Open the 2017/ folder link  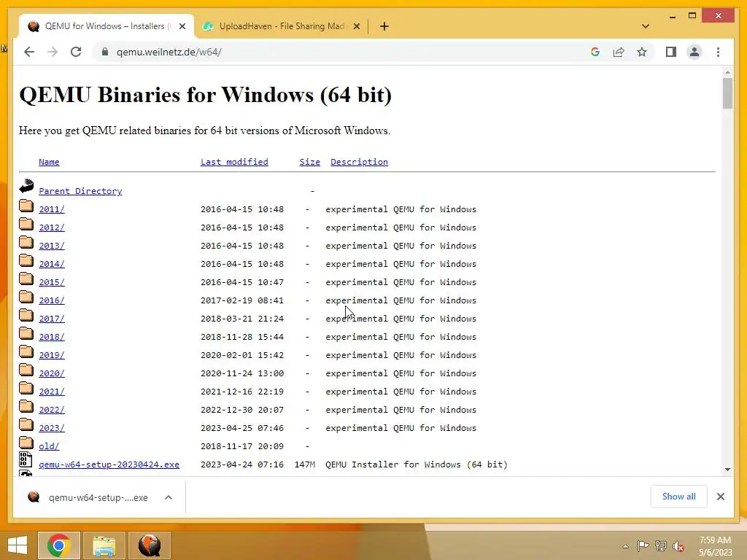(x=52, y=319)
